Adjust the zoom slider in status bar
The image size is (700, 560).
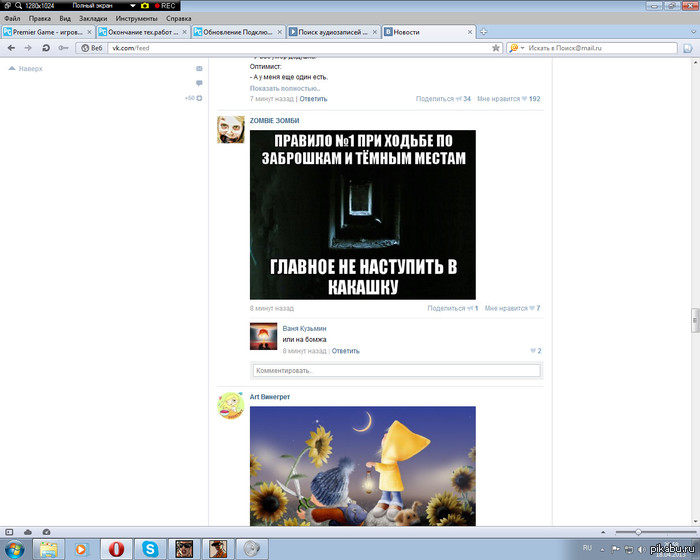coord(638,532)
